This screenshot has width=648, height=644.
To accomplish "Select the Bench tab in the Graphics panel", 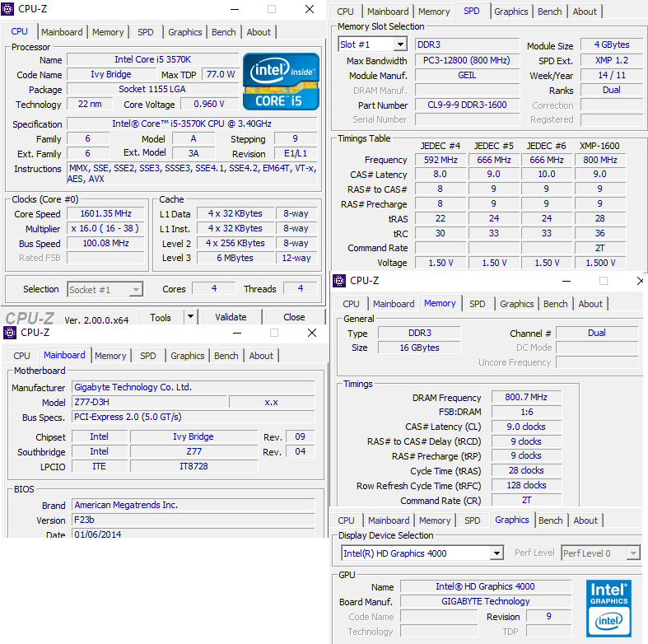I will tap(551, 520).
